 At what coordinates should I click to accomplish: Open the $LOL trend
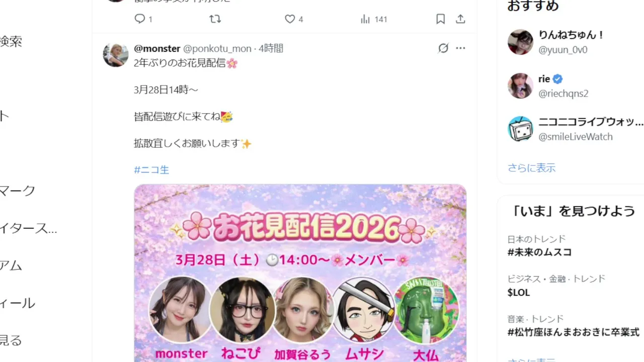coord(519,293)
